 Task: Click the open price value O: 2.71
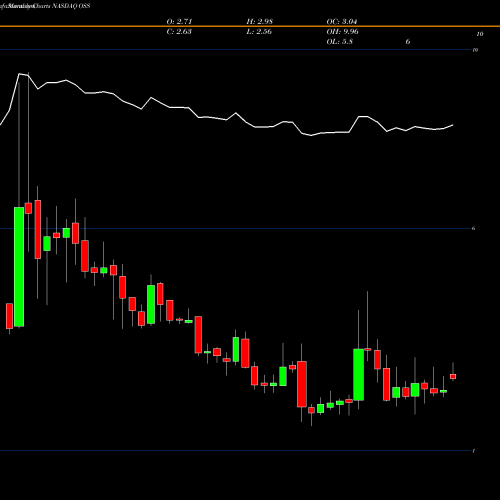pyautogui.click(x=179, y=22)
